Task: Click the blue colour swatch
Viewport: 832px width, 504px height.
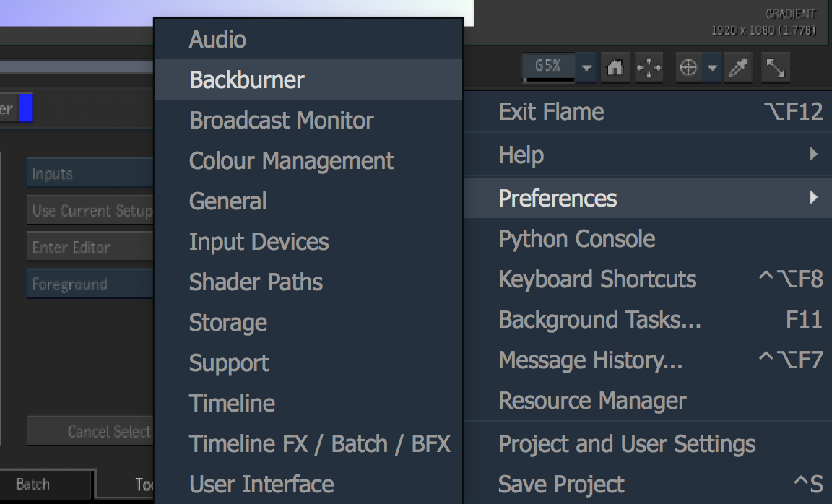Action: pos(25,109)
